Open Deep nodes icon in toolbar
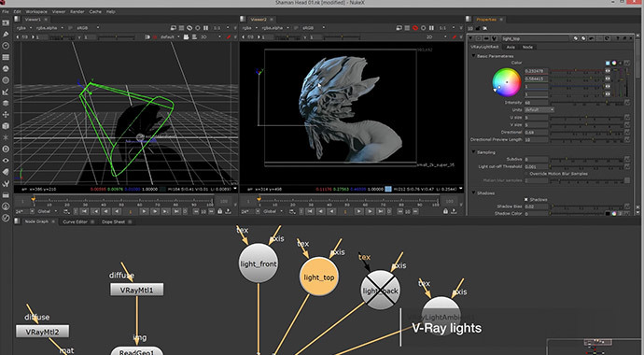 pyautogui.click(x=6, y=149)
